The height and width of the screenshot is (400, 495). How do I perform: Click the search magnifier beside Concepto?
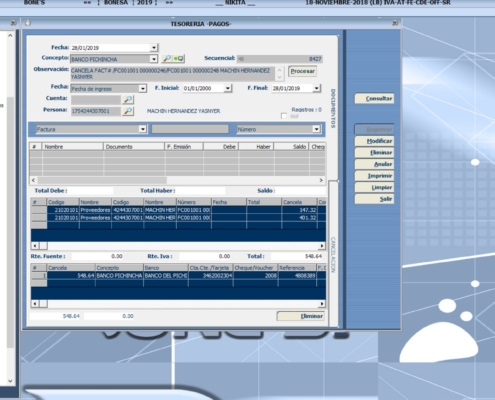click(x=166, y=59)
